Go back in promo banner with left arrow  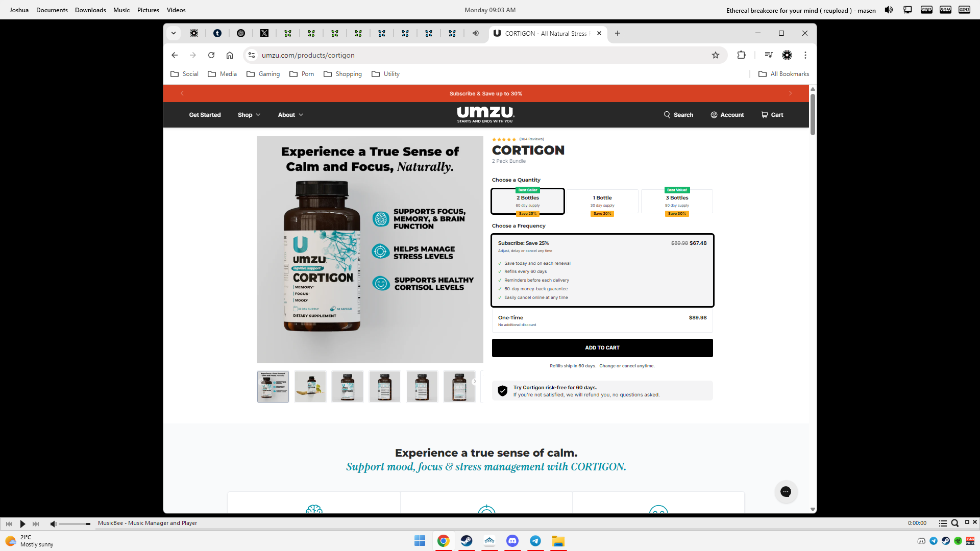point(182,93)
